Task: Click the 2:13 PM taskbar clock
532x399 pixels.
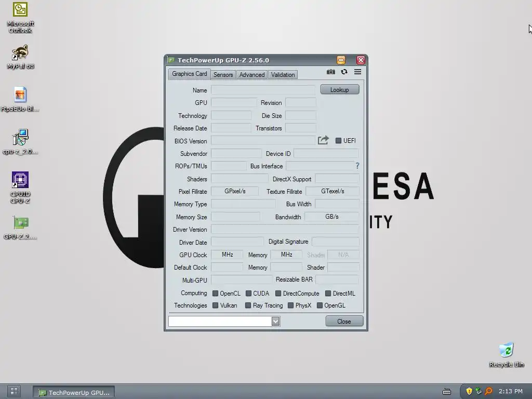Action: click(x=510, y=391)
